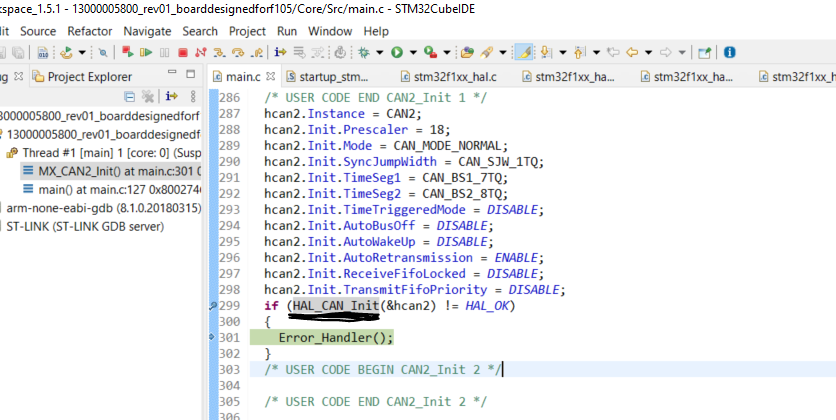This screenshot has width=836, height=420.
Task: Click the Open Element folder icon
Action: tap(467, 52)
